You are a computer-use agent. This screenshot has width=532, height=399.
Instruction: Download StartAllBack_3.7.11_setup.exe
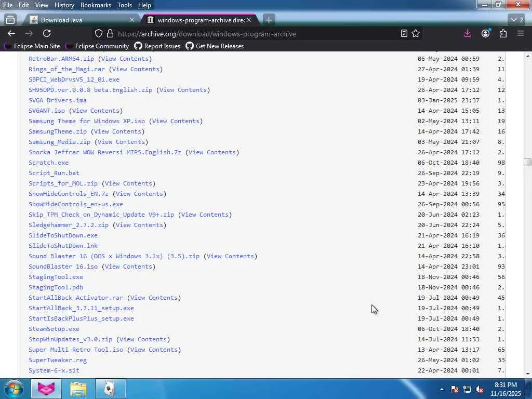[81, 308]
